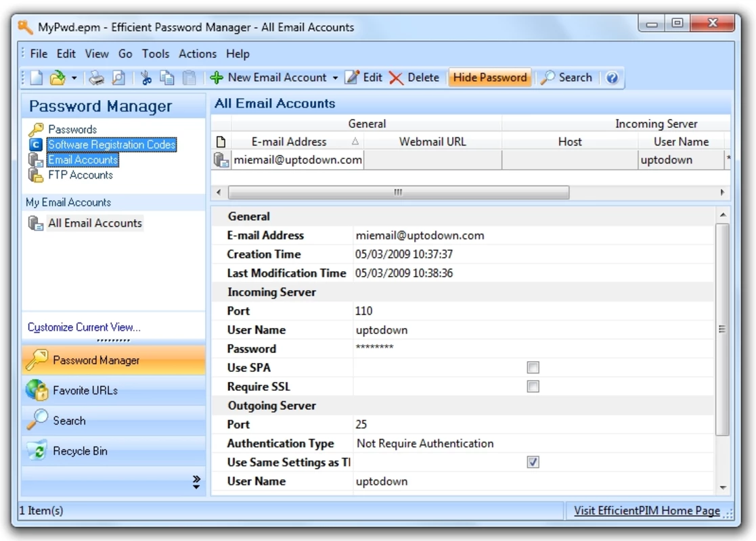
Task: Click the Copy toolbar icon
Action: [167, 78]
